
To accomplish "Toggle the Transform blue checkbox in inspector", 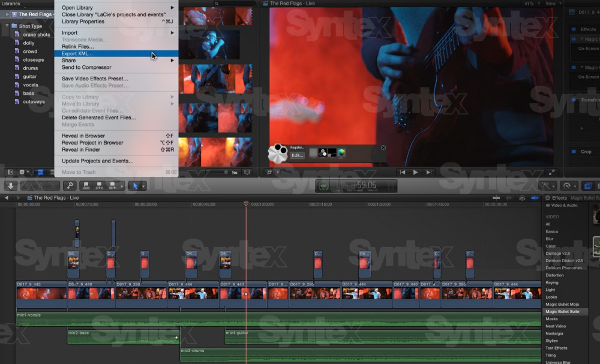I will click(x=574, y=100).
